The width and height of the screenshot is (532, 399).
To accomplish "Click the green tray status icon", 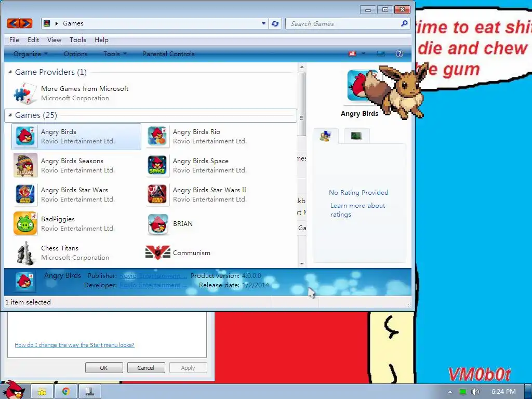I will pos(462,392).
